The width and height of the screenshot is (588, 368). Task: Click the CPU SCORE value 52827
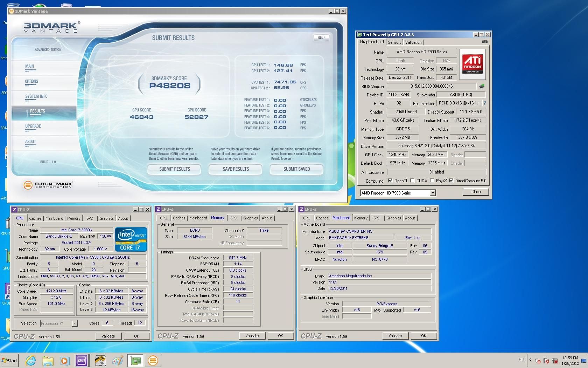pyautogui.click(x=196, y=117)
